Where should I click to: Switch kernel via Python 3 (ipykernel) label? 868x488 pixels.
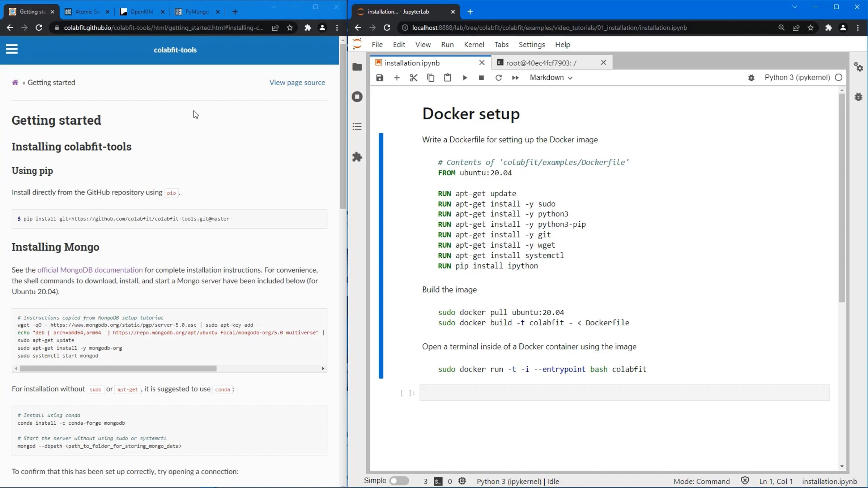click(797, 77)
